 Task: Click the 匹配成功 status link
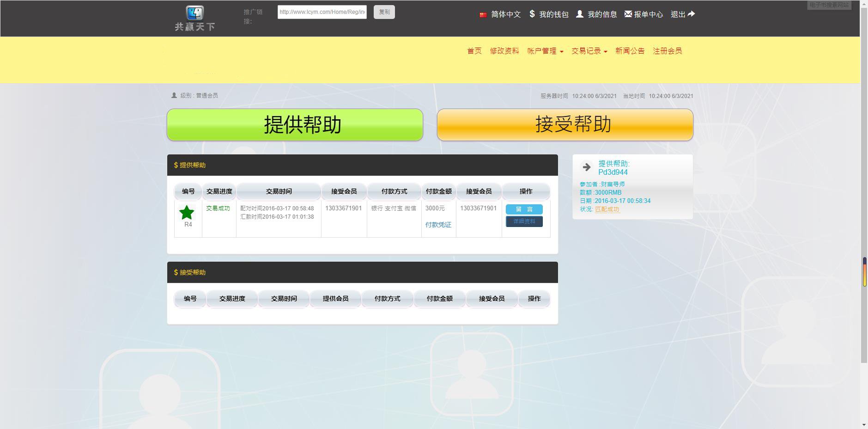click(607, 209)
